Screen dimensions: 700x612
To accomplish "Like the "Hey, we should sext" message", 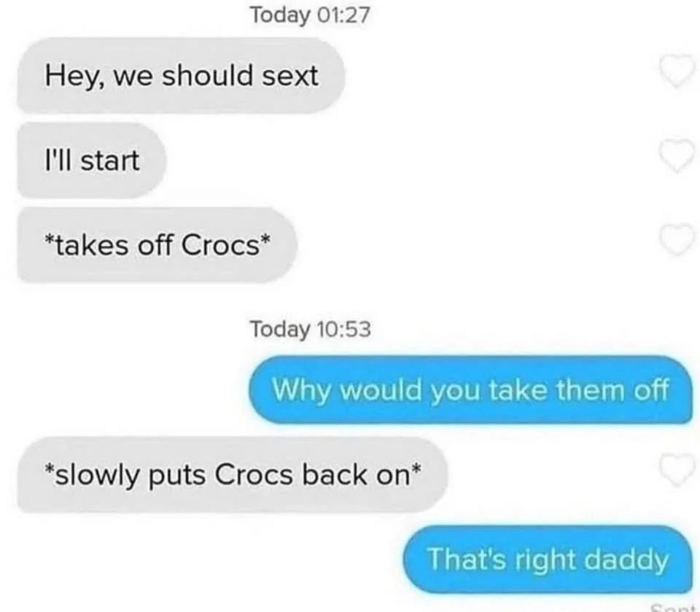I will pos(677,71).
